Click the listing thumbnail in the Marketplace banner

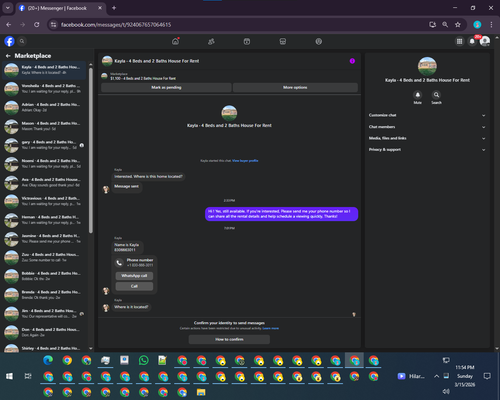(x=104, y=76)
